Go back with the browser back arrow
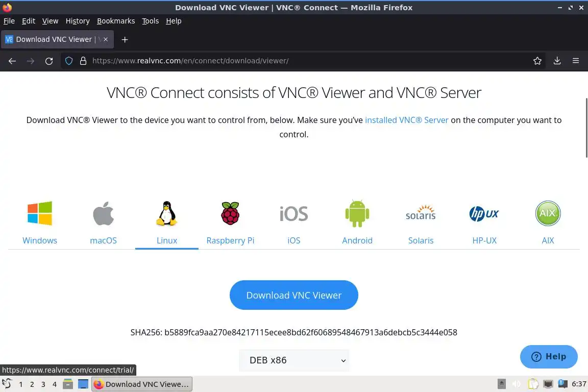 (x=12, y=61)
